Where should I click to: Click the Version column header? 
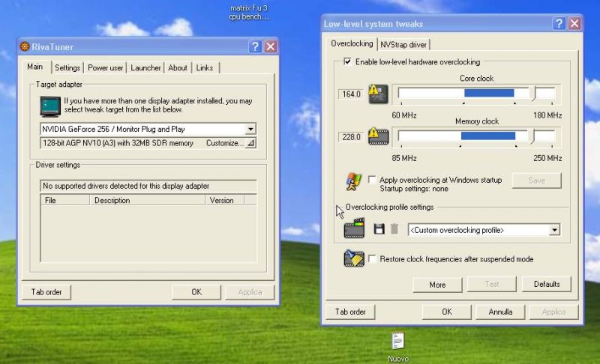pyautogui.click(x=224, y=200)
